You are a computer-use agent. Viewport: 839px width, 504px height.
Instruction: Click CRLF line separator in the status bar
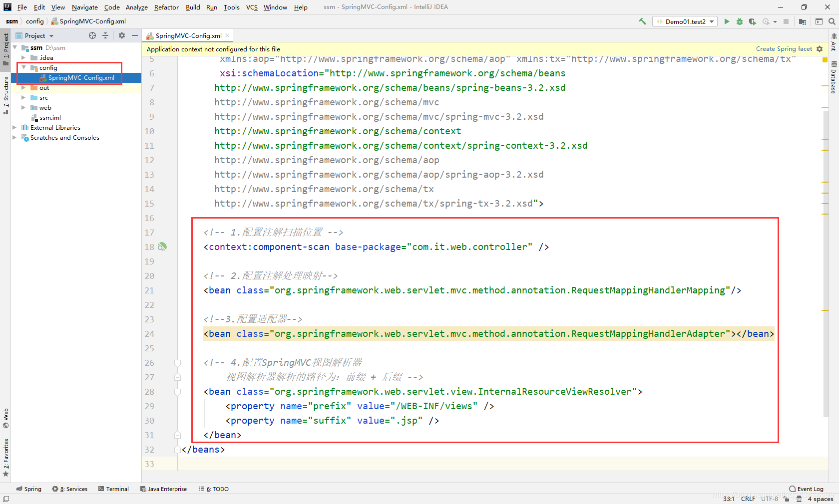(748, 499)
